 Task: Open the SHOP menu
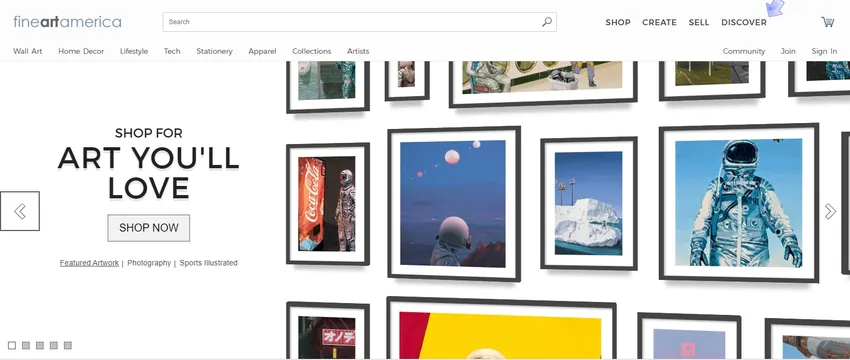coord(618,22)
